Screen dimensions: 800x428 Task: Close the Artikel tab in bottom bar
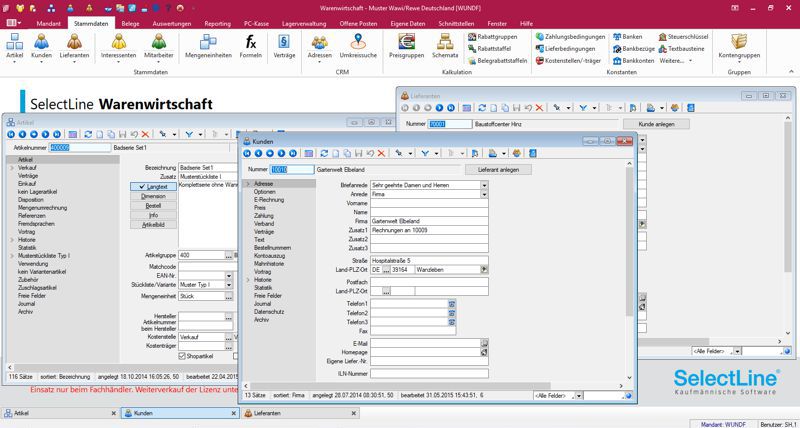point(113,413)
